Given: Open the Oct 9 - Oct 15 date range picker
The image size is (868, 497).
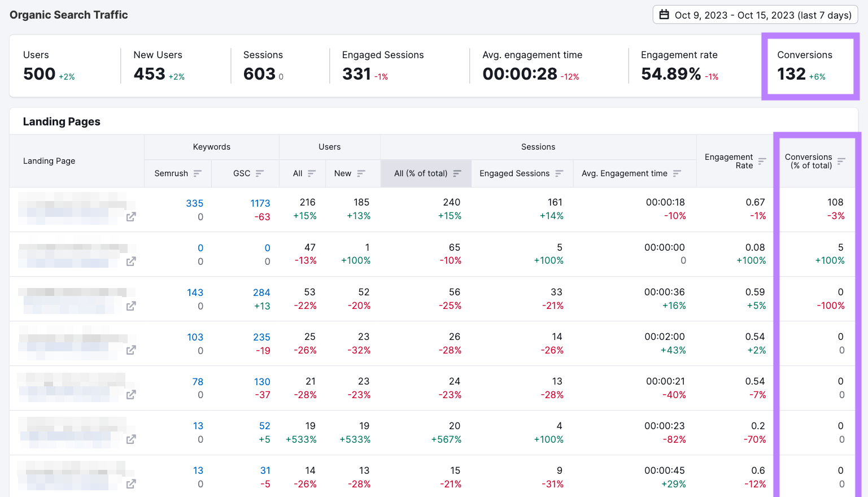Looking at the screenshot, I should pyautogui.click(x=755, y=15).
